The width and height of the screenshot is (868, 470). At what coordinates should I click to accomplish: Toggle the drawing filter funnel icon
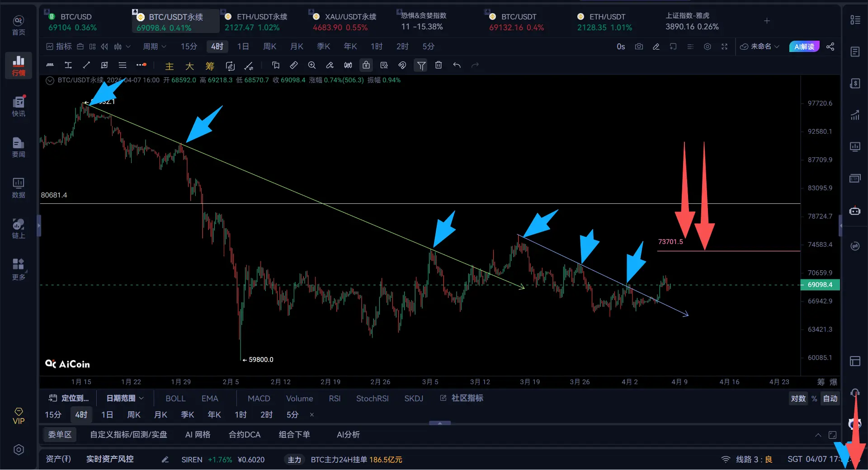[x=421, y=66]
